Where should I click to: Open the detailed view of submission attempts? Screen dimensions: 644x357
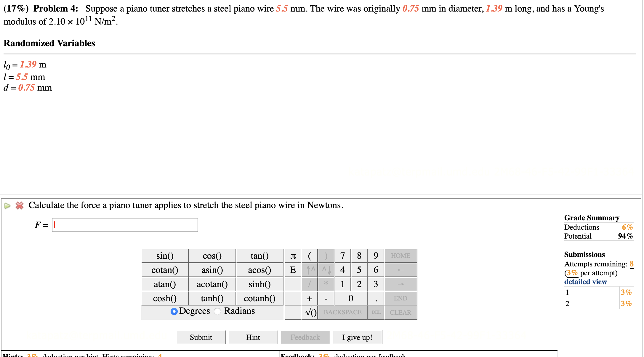tap(585, 282)
